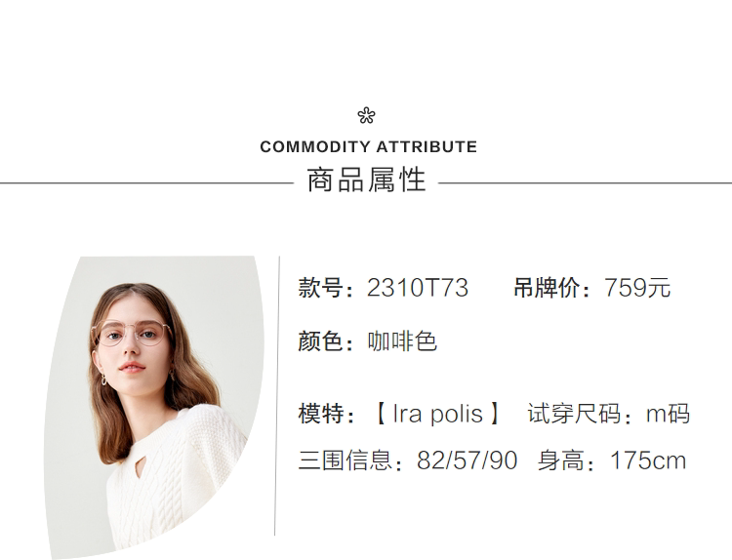
Task: Click the 175cm height value
Action: [648, 460]
